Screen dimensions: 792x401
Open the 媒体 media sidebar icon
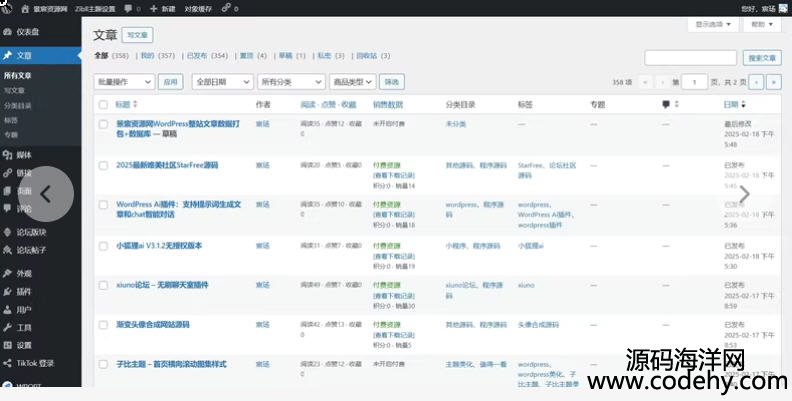[x=7, y=155]
